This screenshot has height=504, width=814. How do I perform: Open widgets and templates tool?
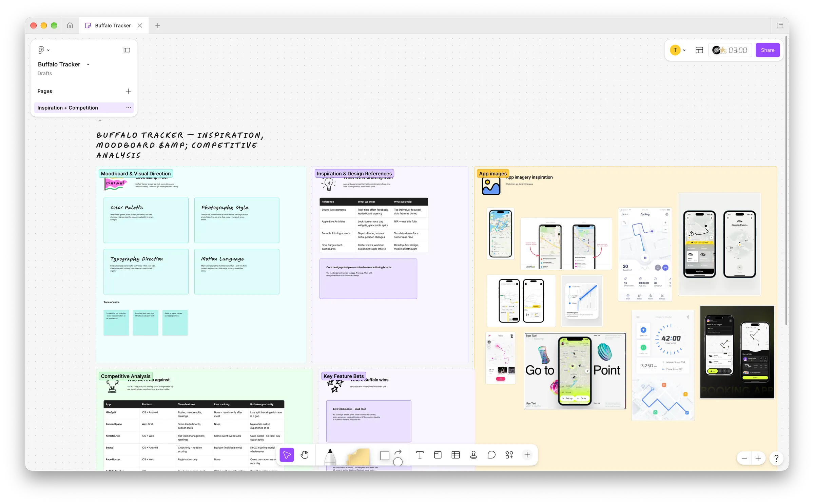(x=509, y=455)
